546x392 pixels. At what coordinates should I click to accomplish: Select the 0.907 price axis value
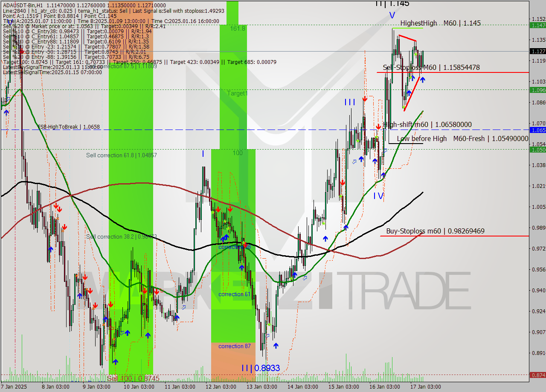point(538,332)
